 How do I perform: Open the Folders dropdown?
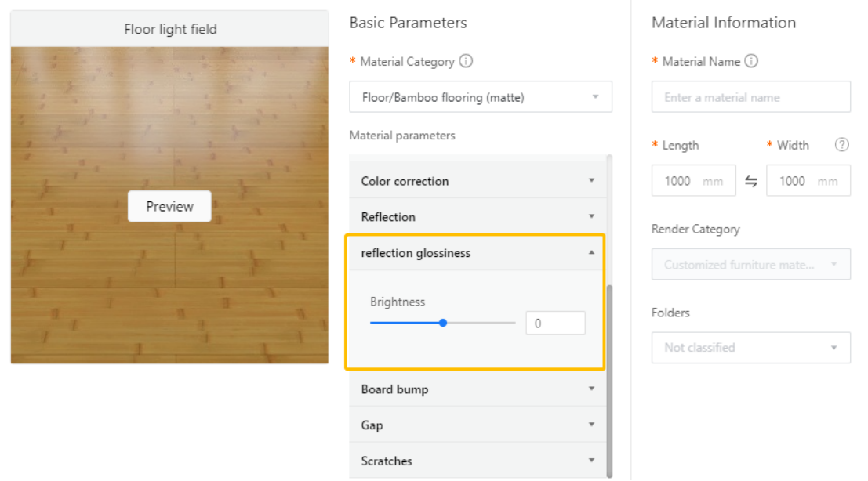click(750, 348)
